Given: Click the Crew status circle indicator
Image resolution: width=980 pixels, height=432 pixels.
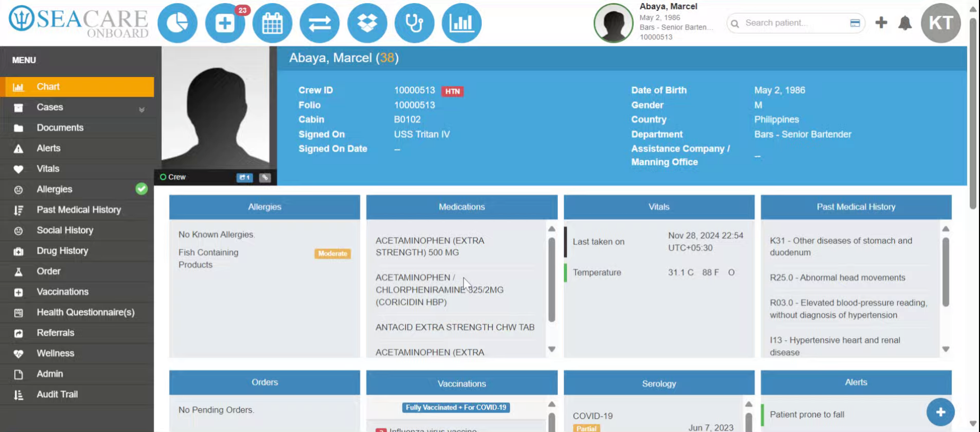Looking at the screenshot, I should pyautogui.click(x=163, y=177).
